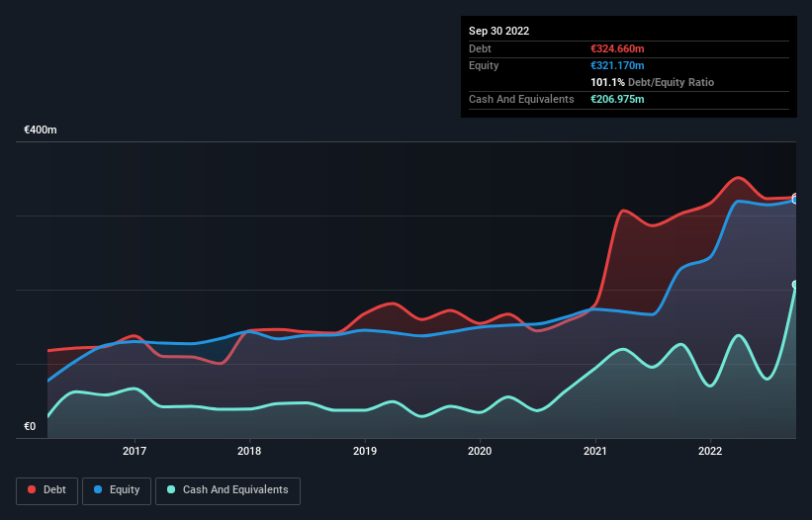Click the Cash And Equivalents tooltip label
Screen dimensions: 812x520
click(x=521, y=99)
